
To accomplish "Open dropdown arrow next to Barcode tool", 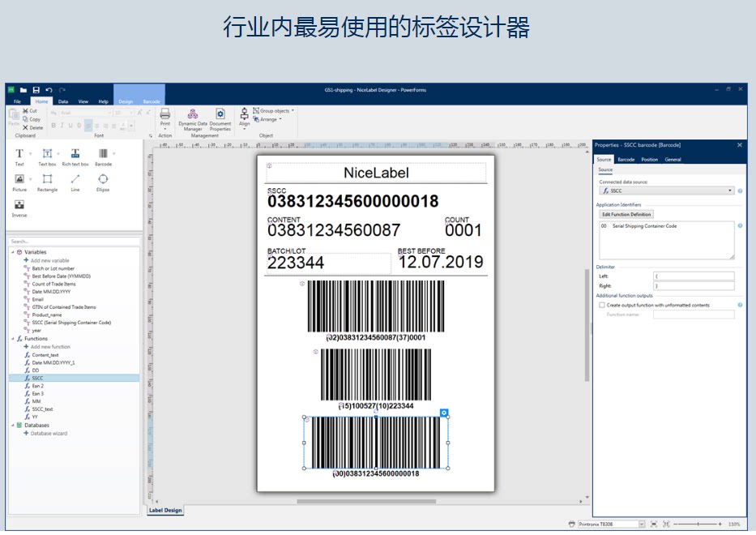I will point(114,154).
